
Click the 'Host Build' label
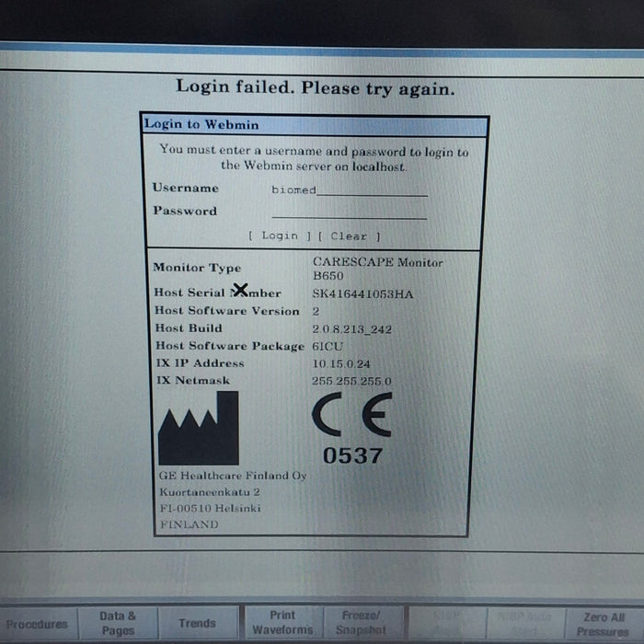[189, 328]
